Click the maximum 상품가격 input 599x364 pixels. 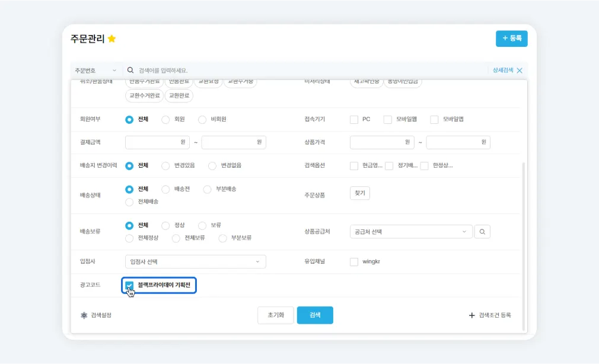pos(458,142)
